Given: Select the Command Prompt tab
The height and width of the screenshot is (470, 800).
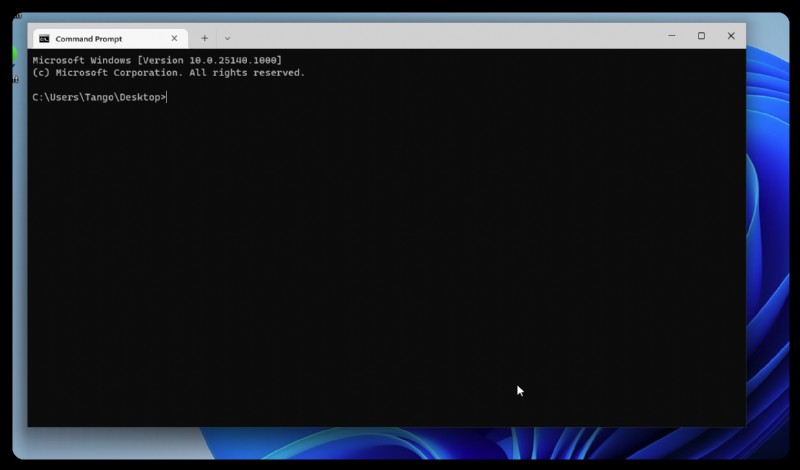Looking at the screenshot, I should pyautogui.click(x=110, y=39).
